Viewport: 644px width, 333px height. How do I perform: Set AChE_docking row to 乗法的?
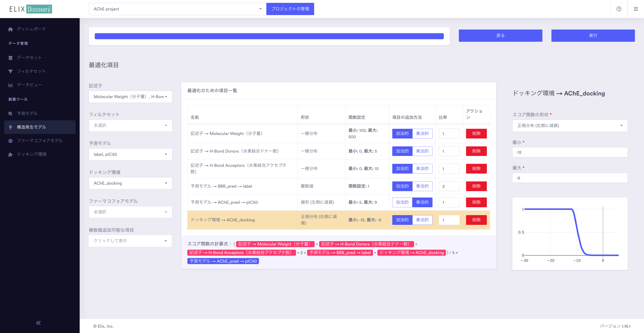pos(422,220)
